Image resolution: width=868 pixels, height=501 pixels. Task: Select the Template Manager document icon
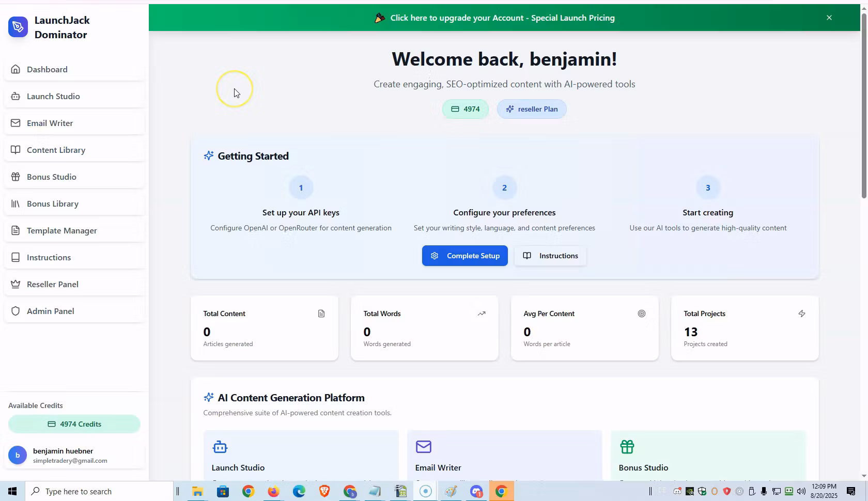(x=16, y=230)
